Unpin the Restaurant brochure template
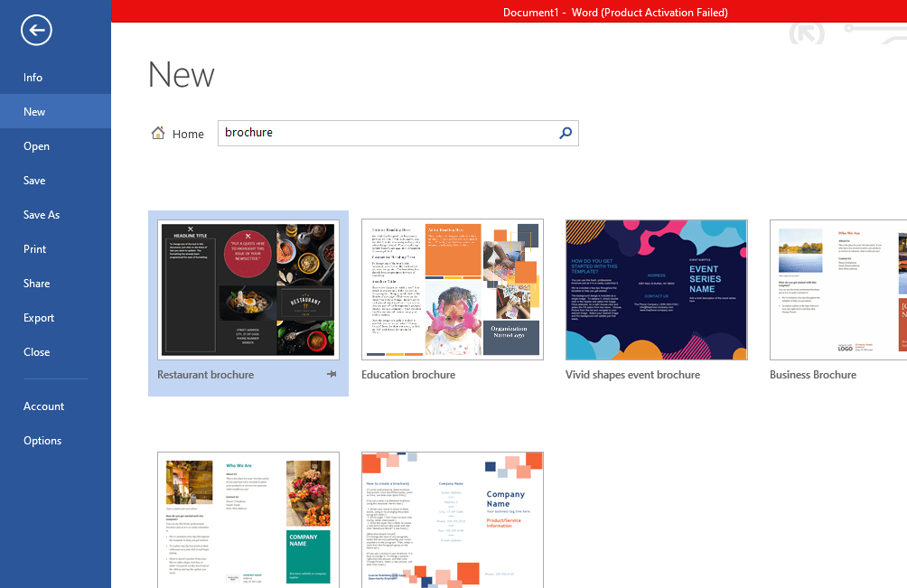This screenshot has width=907, height=588. tap(332, 374)
